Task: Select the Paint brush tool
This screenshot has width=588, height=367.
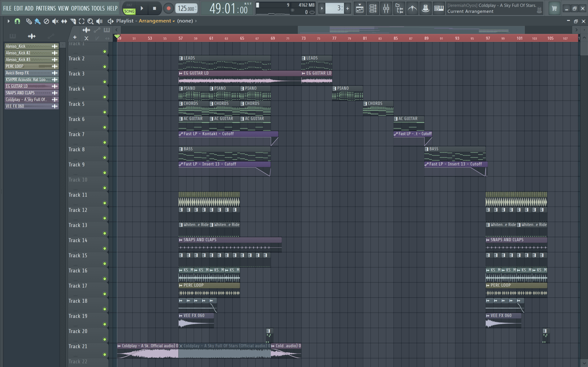Action: click(x=38, y=21)
